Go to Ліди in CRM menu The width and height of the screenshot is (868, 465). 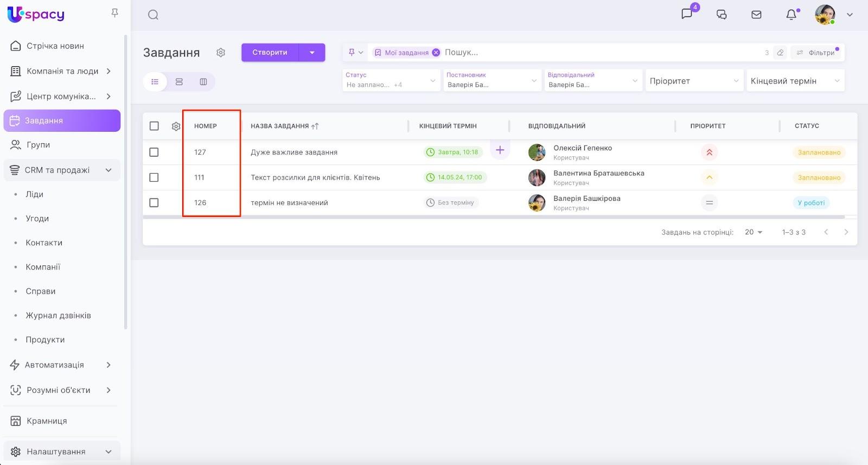pos(35,194)
